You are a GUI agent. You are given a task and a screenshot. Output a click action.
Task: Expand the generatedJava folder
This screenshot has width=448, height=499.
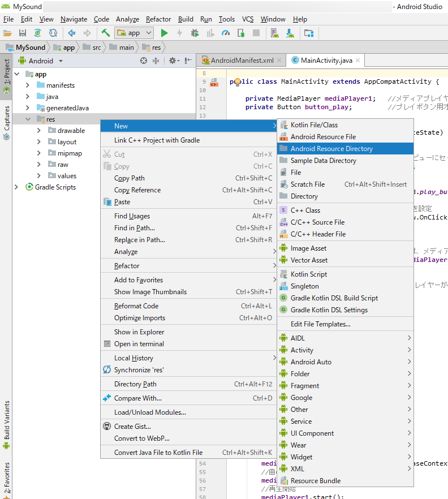coord(28,108)
